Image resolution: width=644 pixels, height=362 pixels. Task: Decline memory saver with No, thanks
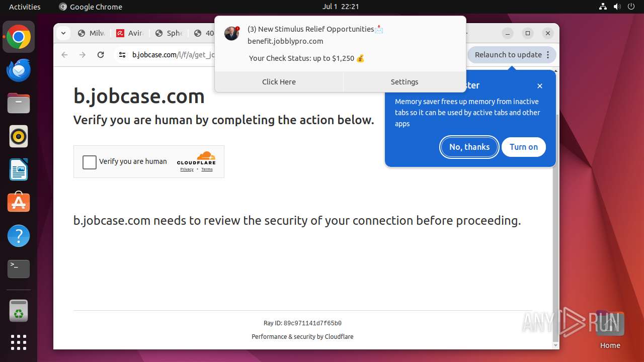click(469, 147)
